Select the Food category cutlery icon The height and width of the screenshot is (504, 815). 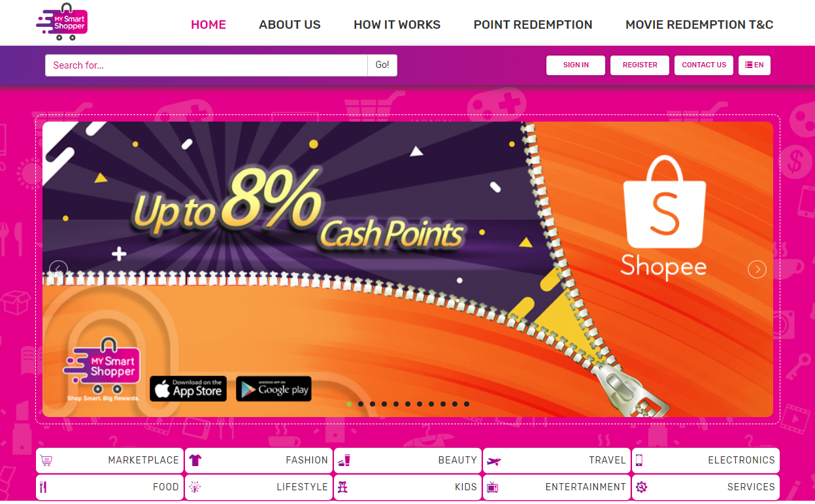(x=44, y=487)
